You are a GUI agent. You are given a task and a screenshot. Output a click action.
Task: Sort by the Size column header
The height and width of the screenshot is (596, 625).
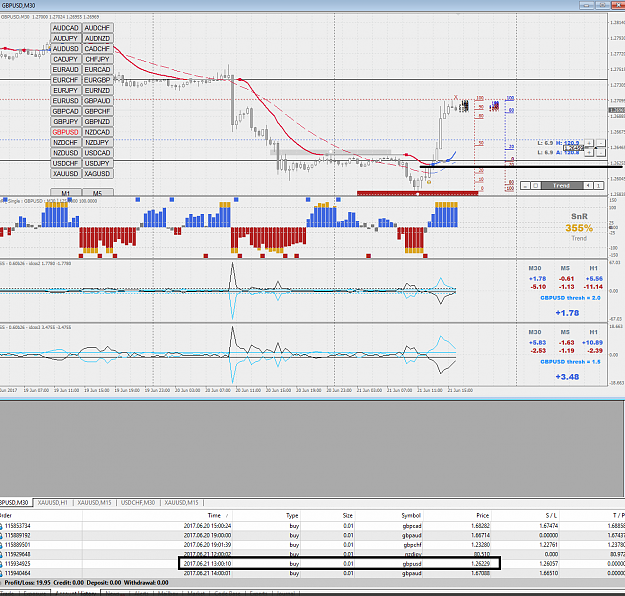coord(348,515)
